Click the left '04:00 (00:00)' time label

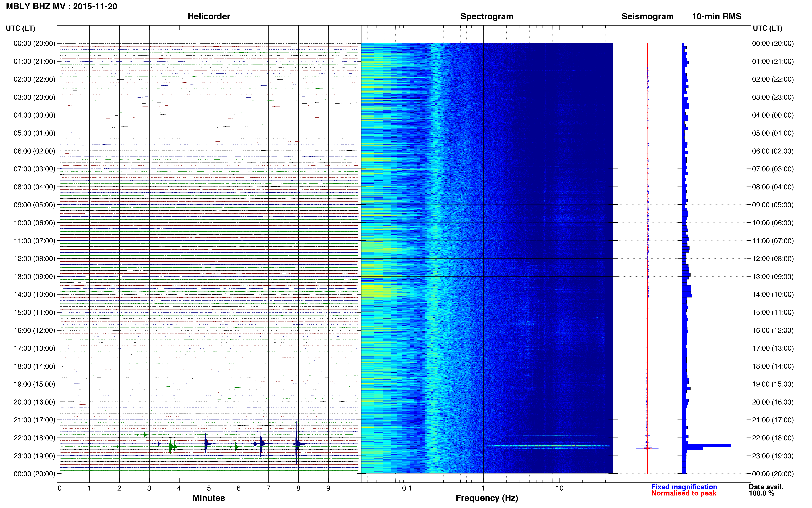[34, 115]
